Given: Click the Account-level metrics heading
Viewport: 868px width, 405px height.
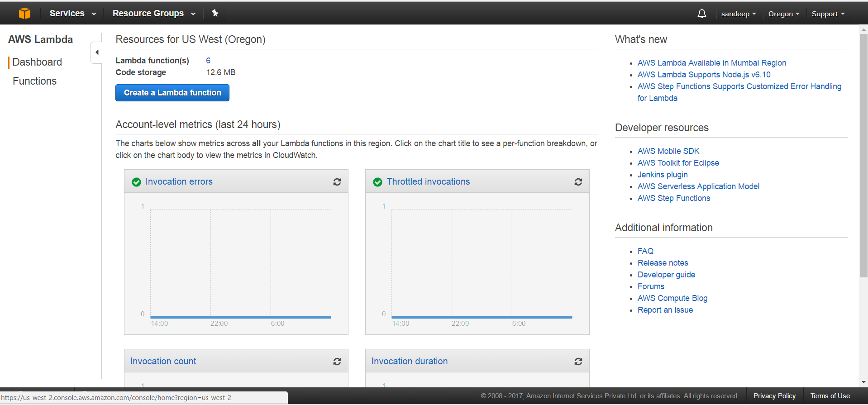Looking at the screenshot, I should 198,124.
